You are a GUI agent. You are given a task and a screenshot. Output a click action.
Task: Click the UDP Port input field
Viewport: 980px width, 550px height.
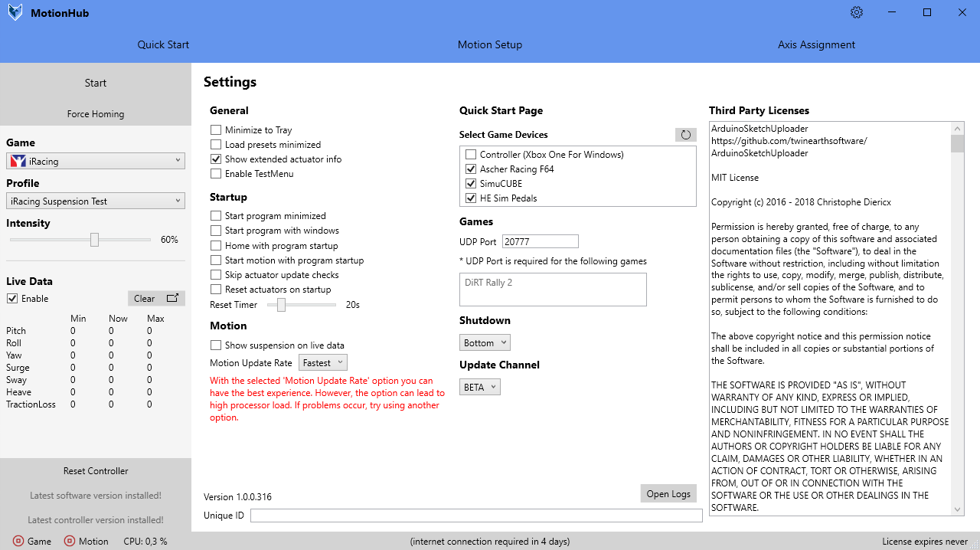click(x=540, y=242)
